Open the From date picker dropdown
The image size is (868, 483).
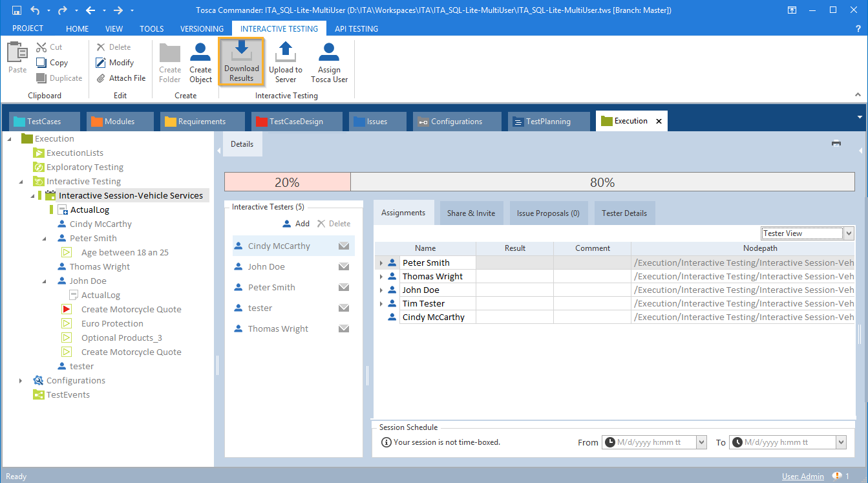pyautogui.click(x=701, y=442)
